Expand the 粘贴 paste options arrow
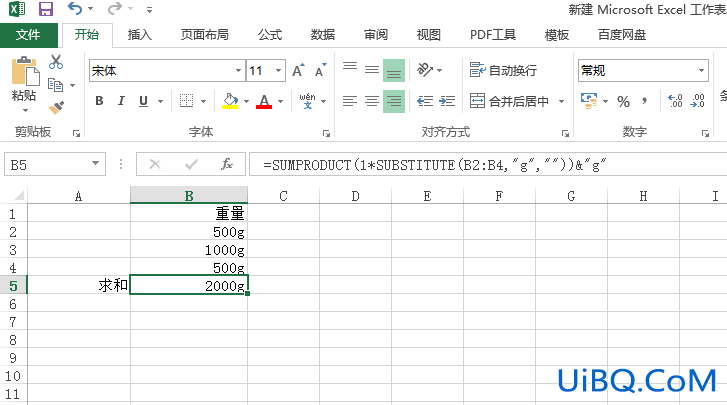 (25, 110)
